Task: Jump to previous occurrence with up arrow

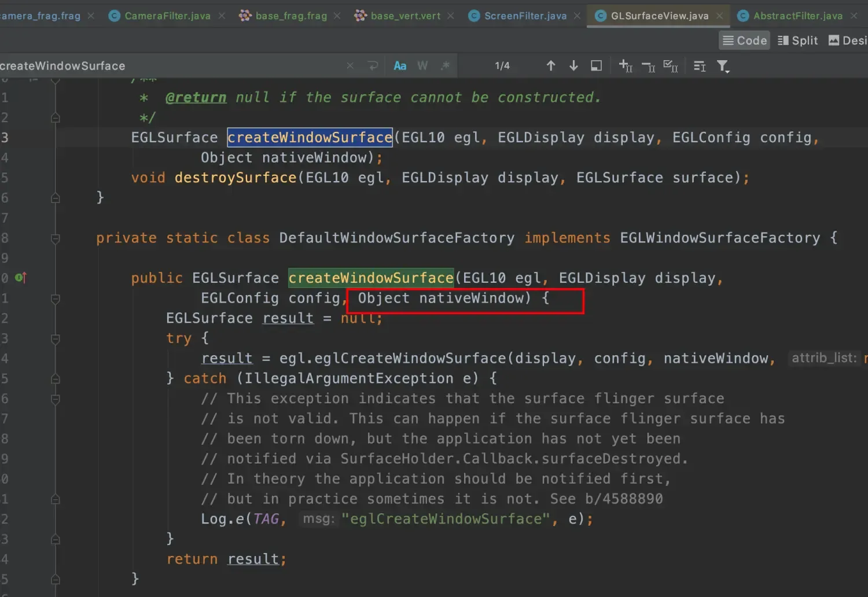Action: (551, 65)
